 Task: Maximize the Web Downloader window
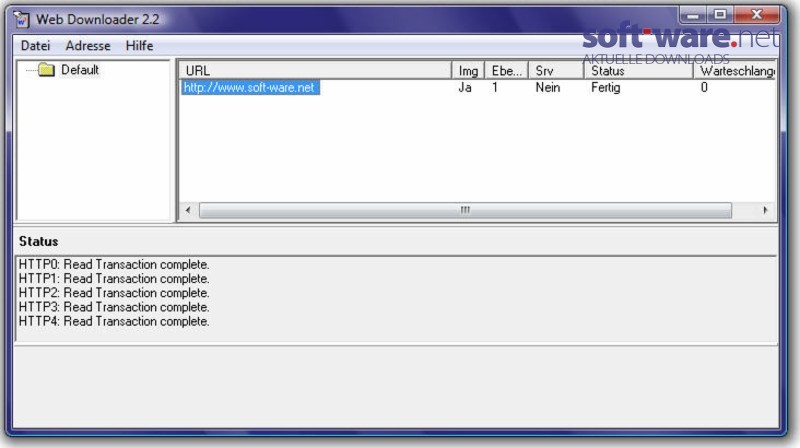[720, 15]
